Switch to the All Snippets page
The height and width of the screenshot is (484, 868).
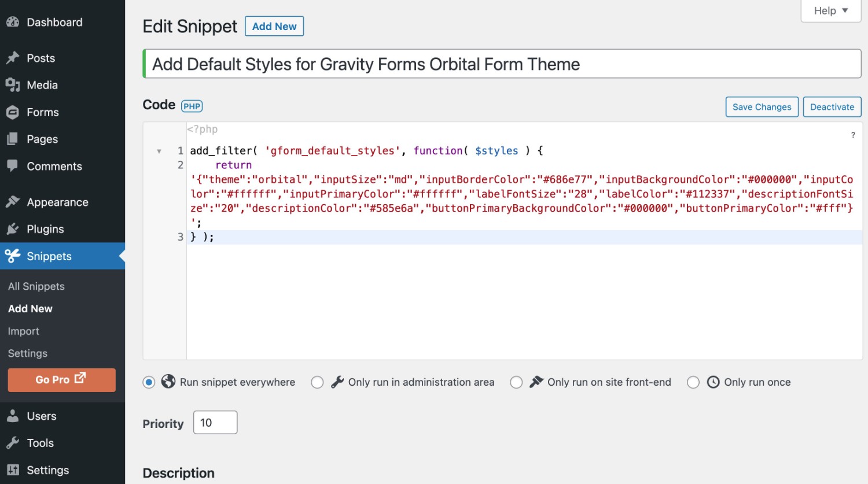tap(36, 286)
